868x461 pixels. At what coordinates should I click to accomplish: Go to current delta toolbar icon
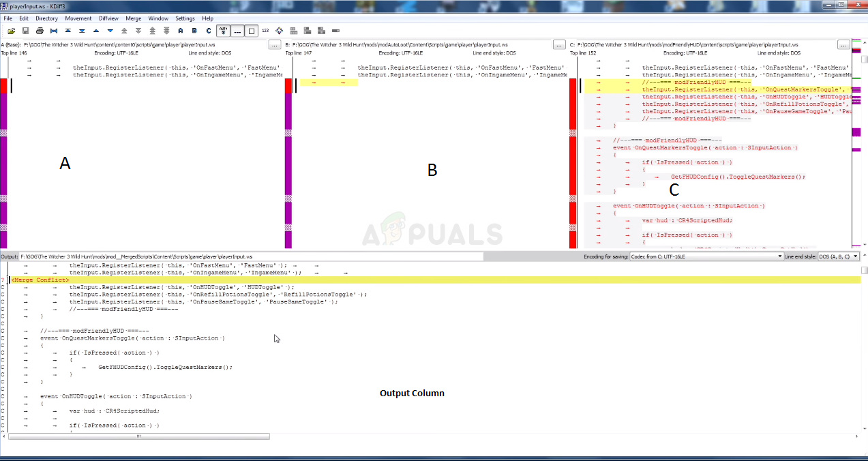pyautogui.click(x=54, y=31)
